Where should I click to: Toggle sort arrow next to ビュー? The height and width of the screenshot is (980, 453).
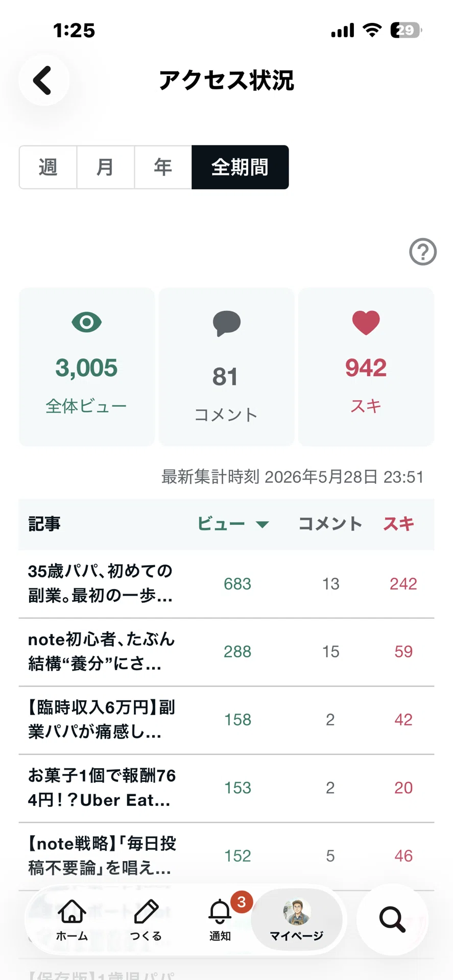coord(263,524)
